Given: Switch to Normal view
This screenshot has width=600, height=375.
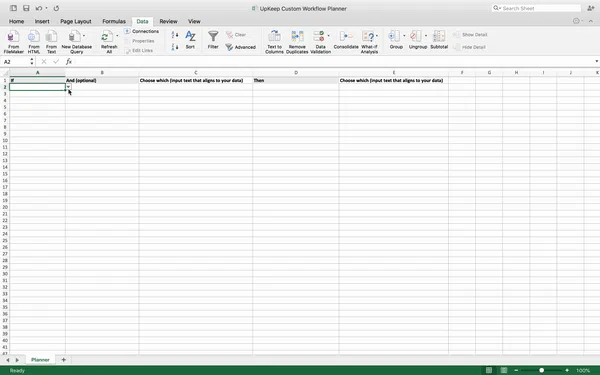Looking at the screenshot, I should click(489, 370).
